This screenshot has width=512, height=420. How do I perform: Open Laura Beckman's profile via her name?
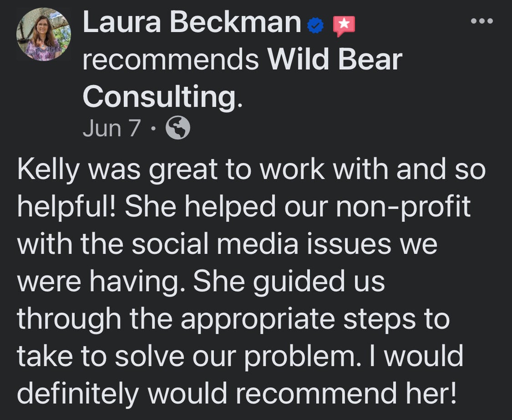pos(192,24)
